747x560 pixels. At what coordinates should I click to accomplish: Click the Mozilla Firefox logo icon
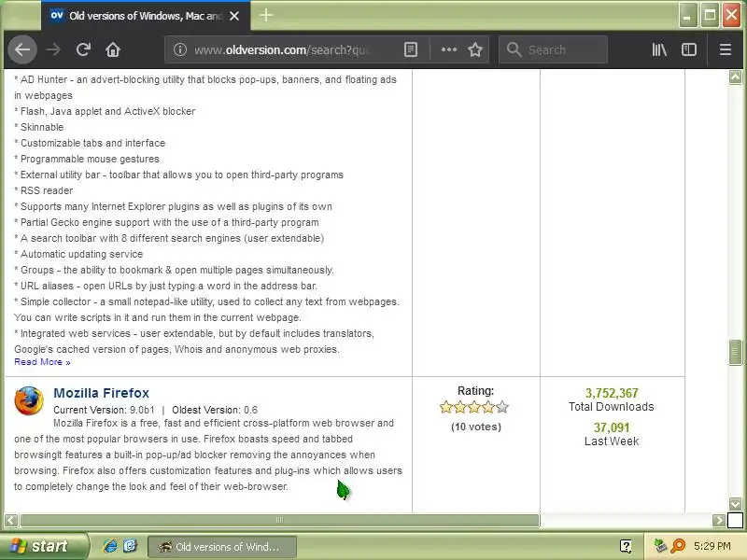click(29, 401)
